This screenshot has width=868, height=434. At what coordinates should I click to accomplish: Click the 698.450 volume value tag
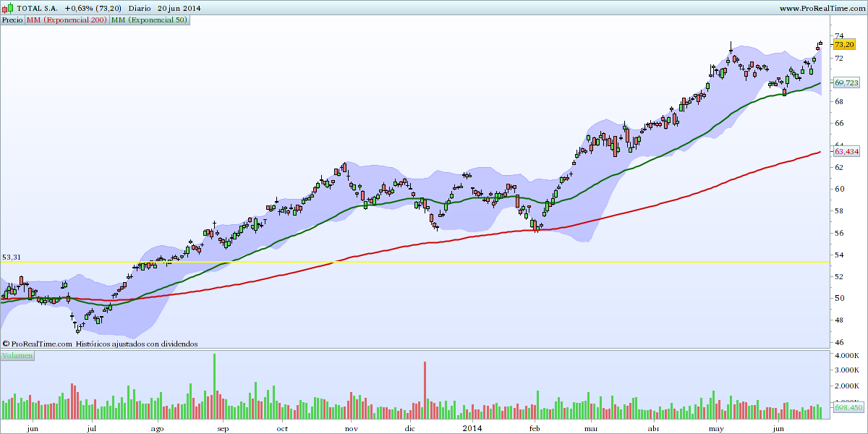848,408
